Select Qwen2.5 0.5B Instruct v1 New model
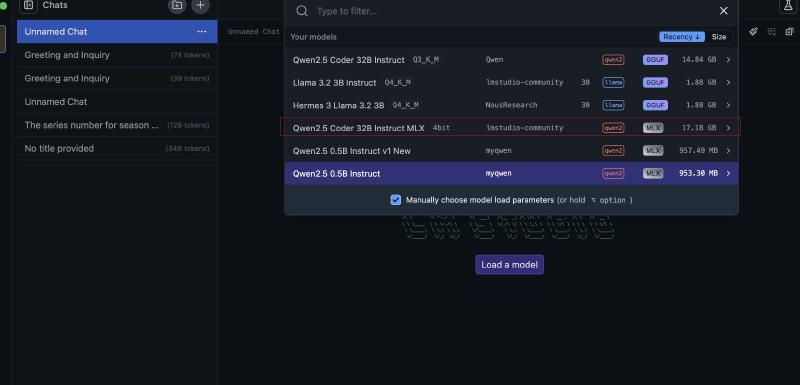 [x=511, y=151]
